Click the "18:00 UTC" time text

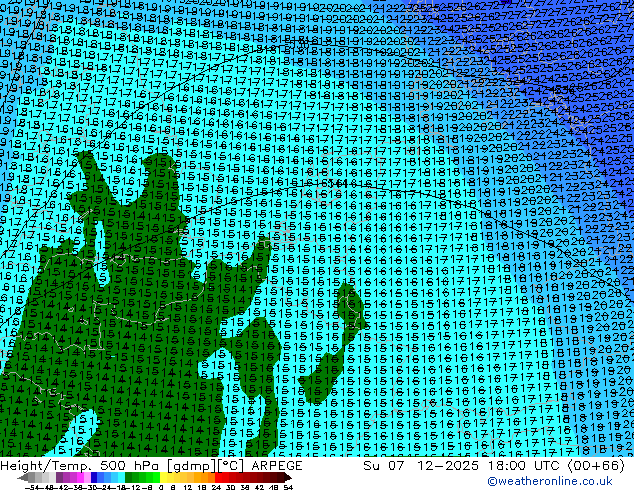coord(524,466)
